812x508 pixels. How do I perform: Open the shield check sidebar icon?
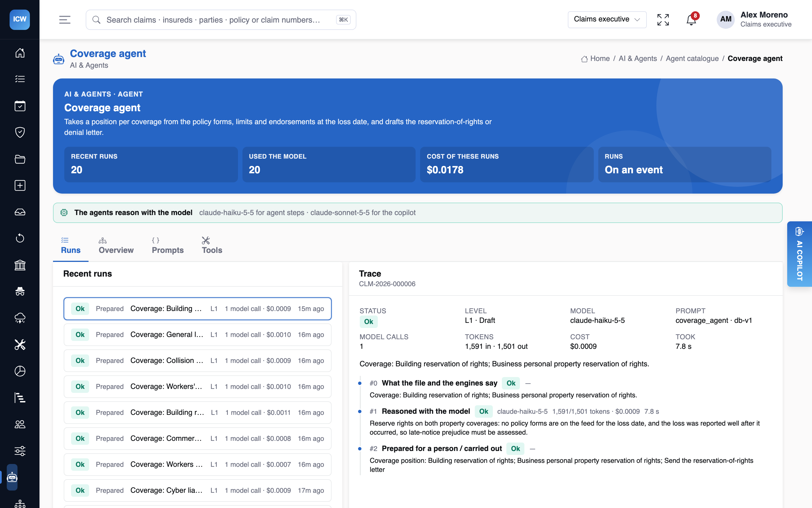(x=20, y=132)
